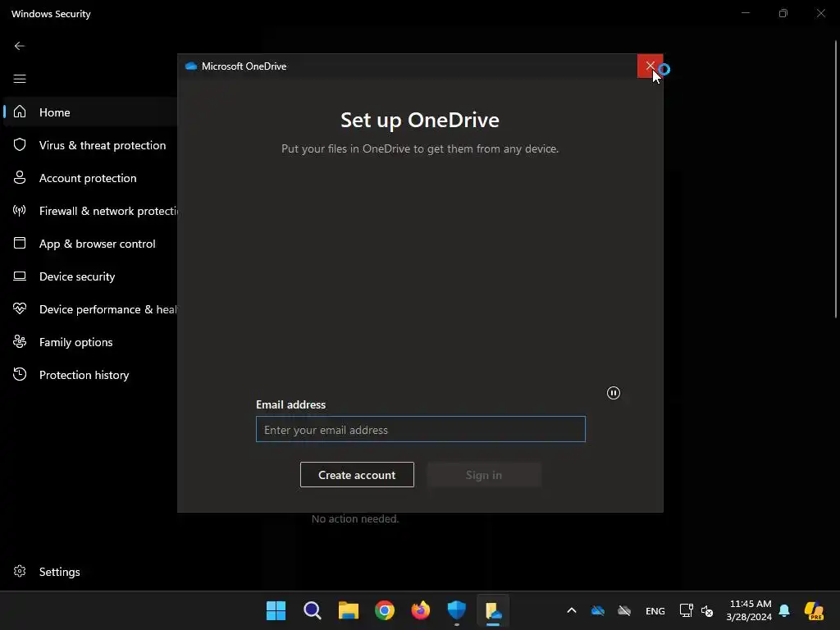Minimize the Windows Security window
This screenshot has height=630, width=840.
(746, 13)
